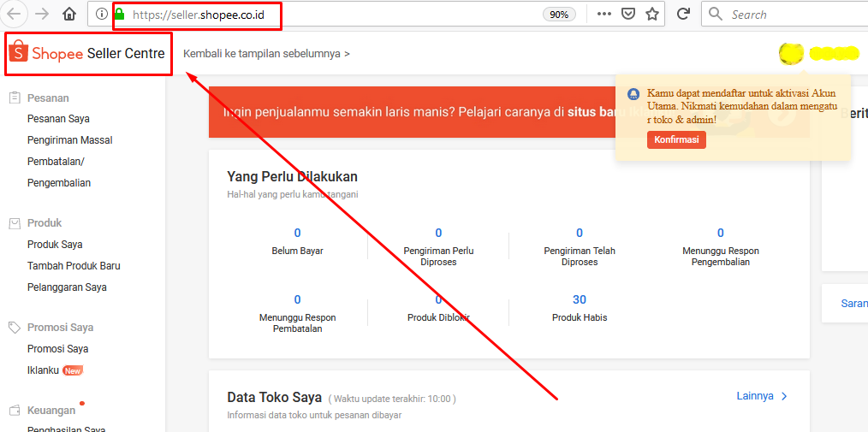Click the Konfirmasi button
This screenshot has height=432, width=868.
coord(676,140)
